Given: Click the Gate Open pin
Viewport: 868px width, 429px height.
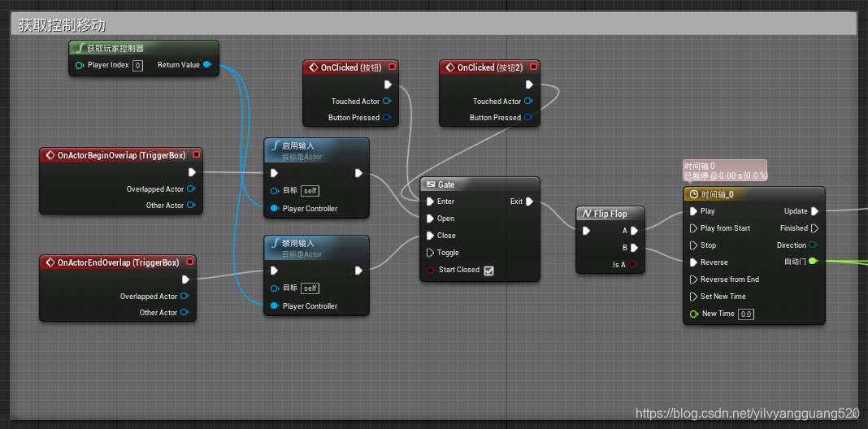Looking at the screenshot, I should pyautogui.click(x=431, y=219).
